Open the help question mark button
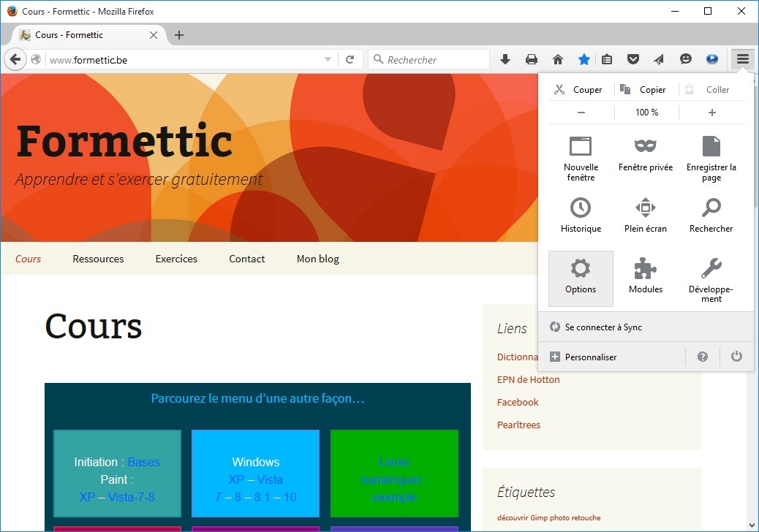 coord(703,357)
